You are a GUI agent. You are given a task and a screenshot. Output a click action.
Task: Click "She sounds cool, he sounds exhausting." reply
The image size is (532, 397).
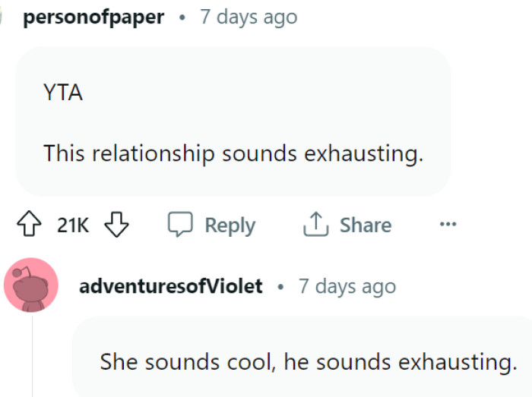[x=309, y=361]
